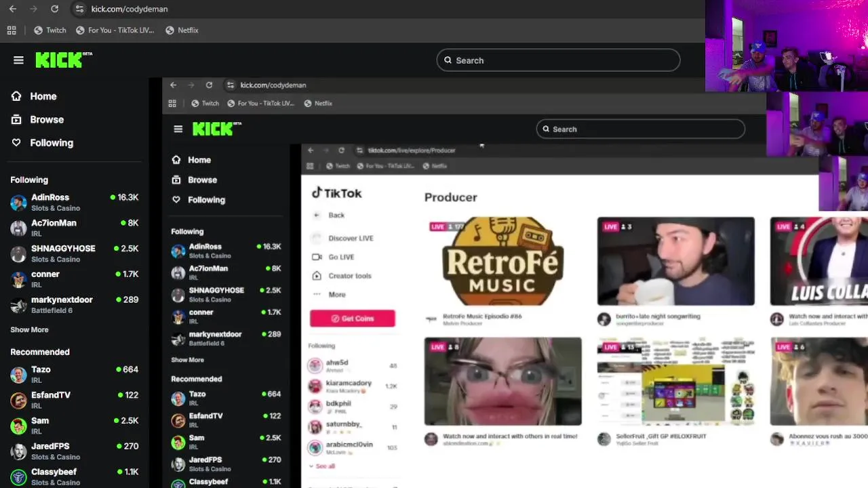The height and width of the screenshot is (488, 868).
Task: Go back in the nested Kick browser window
Action: [x=174, y=85]
